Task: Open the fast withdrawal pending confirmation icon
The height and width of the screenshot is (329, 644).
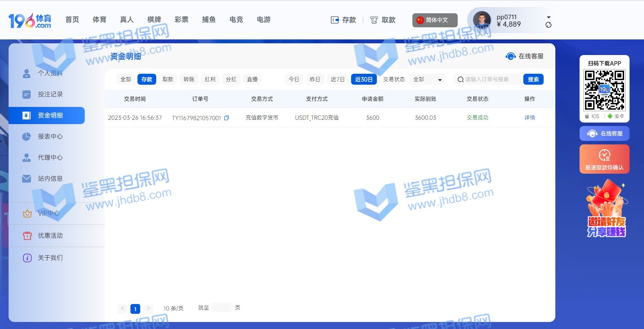Action: (604, 155)
